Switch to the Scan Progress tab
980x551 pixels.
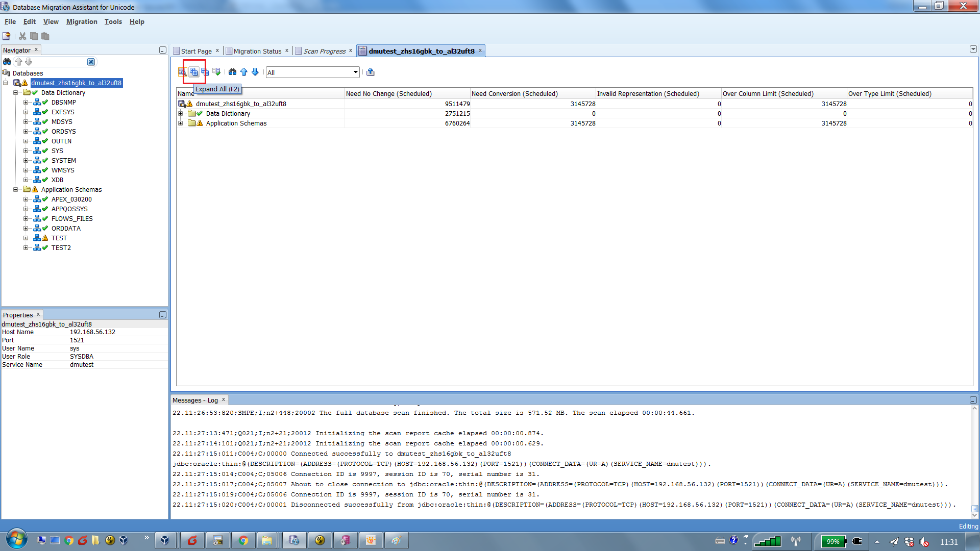tap(324, 51)
